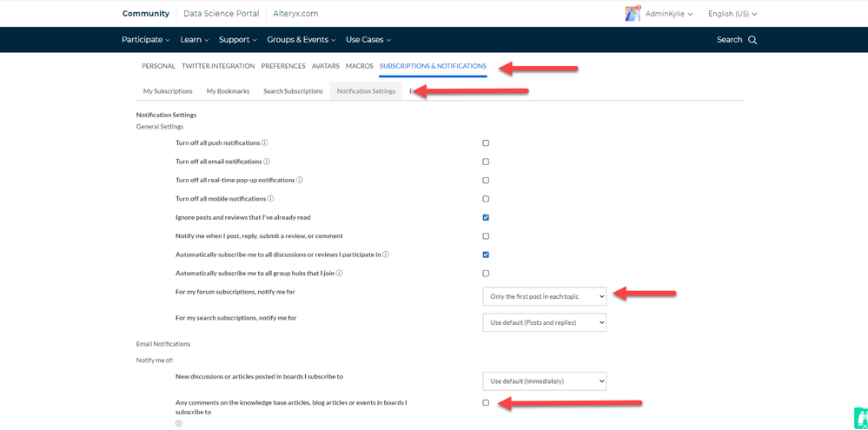Click 'New discussions or articles posted' label
The image size is (868, 430).
coord(259,376)
